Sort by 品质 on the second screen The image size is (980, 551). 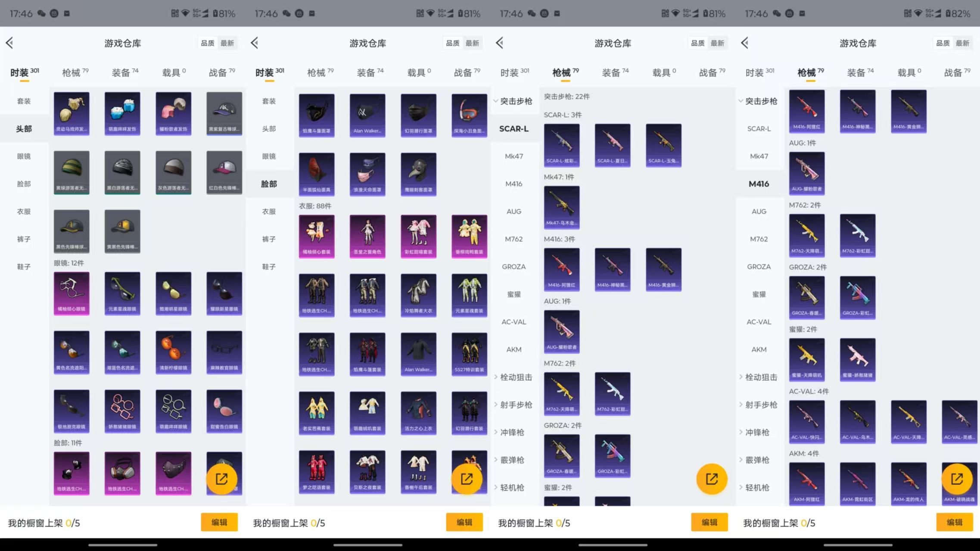pyautogui.click(x=453, y=43)
